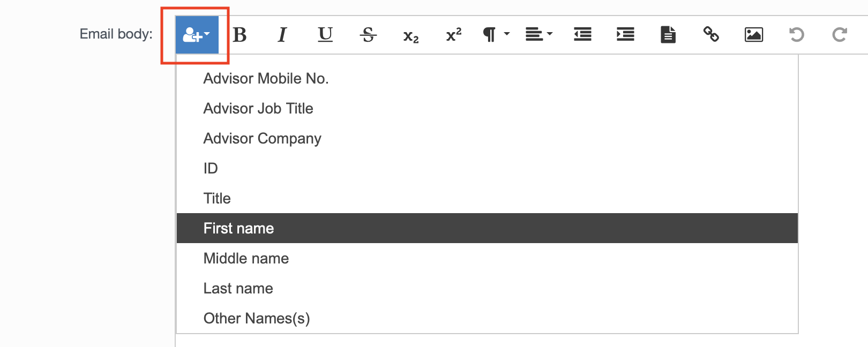
Task: Open the text alignment dropdown
Action: [538, 34]
